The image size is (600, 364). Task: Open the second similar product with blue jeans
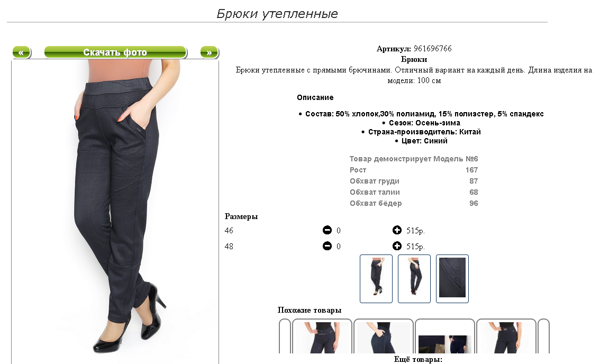click(x=384, y=336)
